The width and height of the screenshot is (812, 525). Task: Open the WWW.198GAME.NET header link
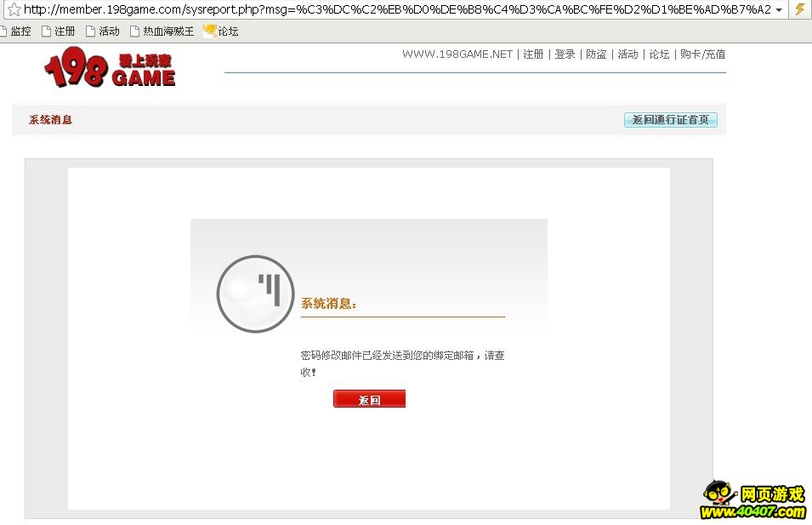click(457, 54)
